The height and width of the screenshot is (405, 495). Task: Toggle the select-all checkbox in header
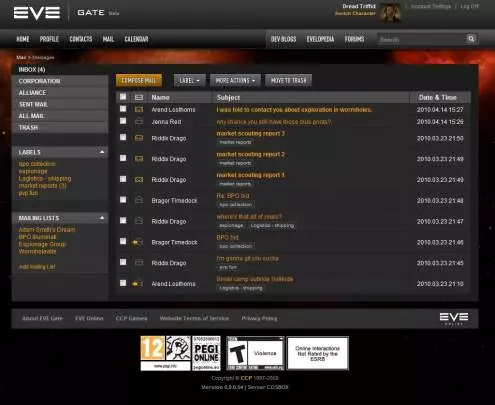pyautogui.click(x=123, y=97)
